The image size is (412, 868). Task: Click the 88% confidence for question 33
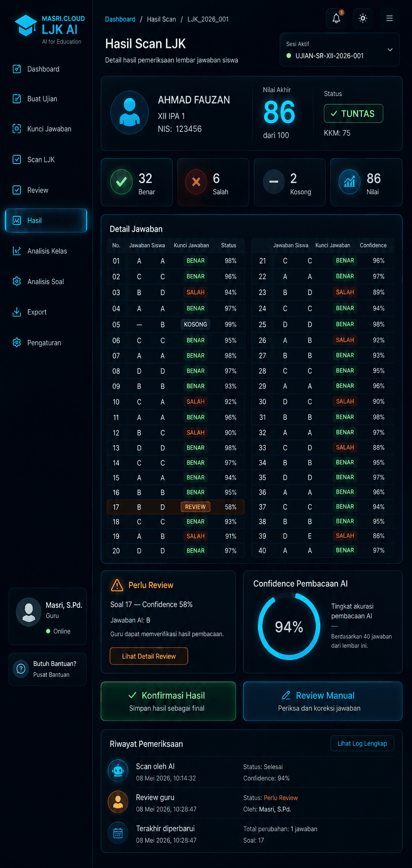379,447
